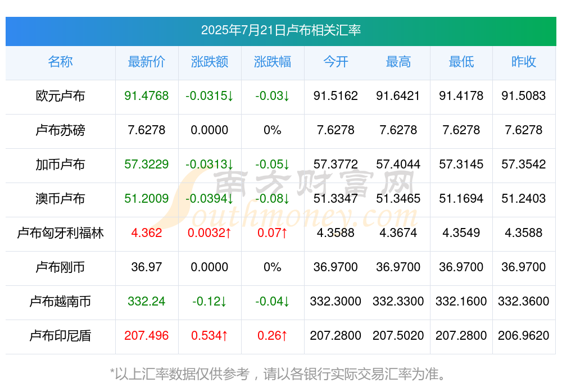Click high price 332.3300
Screen dimensions: 562x392
[398, 301]
